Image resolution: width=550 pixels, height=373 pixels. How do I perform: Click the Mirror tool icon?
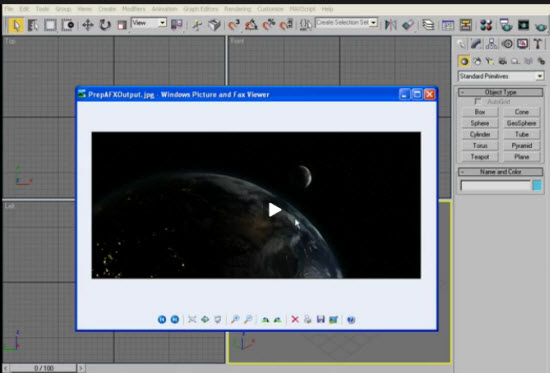[x=390, y=25]
